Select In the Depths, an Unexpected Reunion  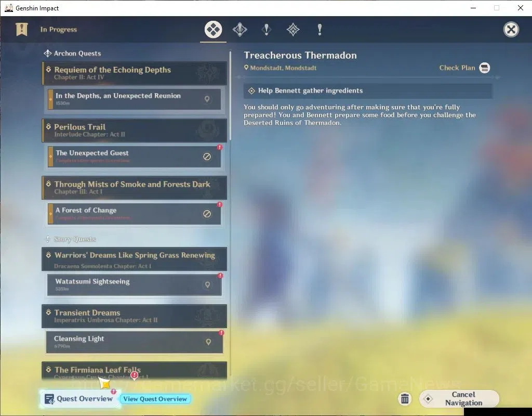135,99
